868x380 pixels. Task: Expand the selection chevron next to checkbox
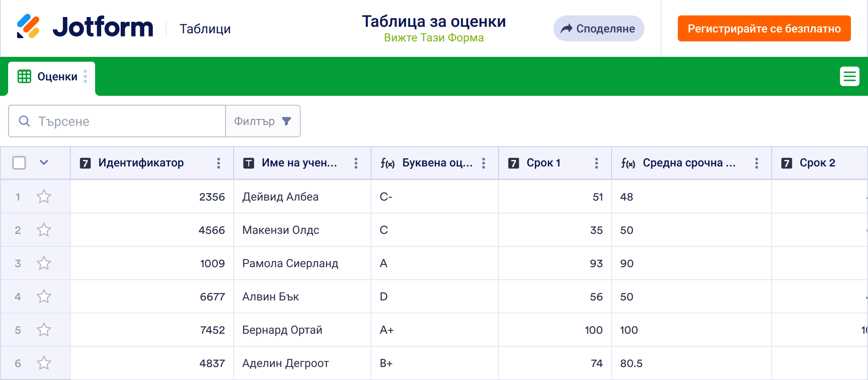point(44,163)
